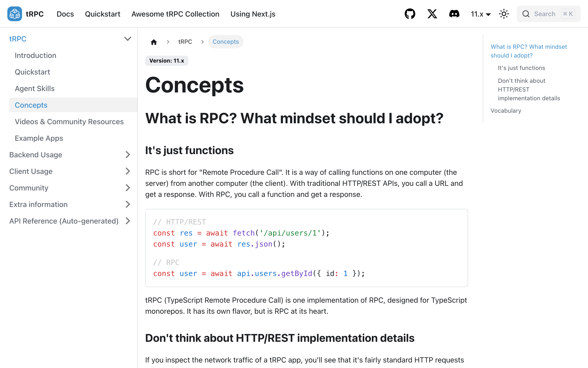Open the Quickstart navbar item

coord(102,14)
